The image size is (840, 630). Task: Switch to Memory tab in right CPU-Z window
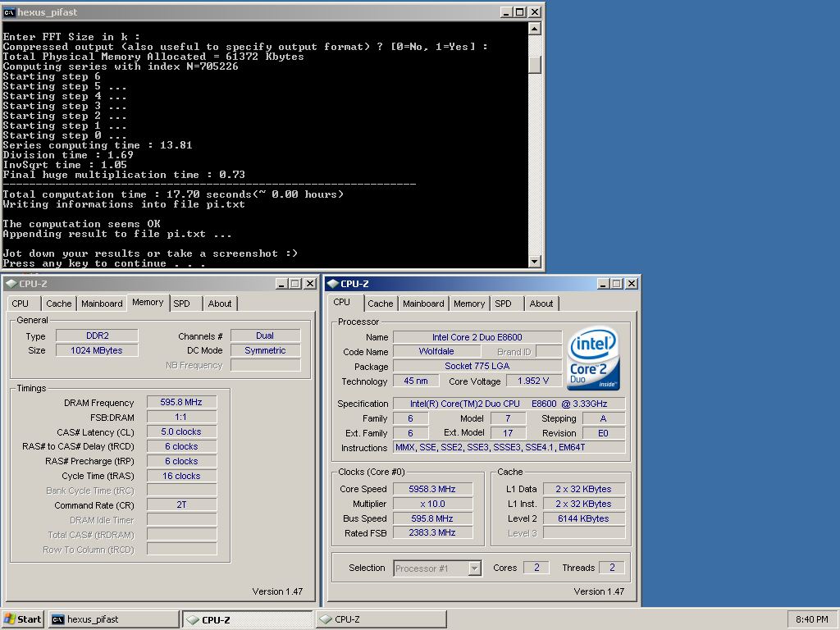[469, 304]
